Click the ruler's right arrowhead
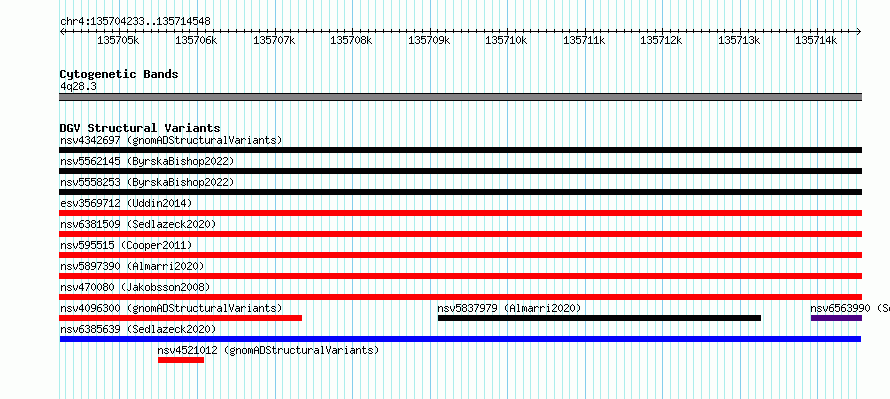Image resolution: width=890 pixels, height=399 pixels. pos(859,32)
